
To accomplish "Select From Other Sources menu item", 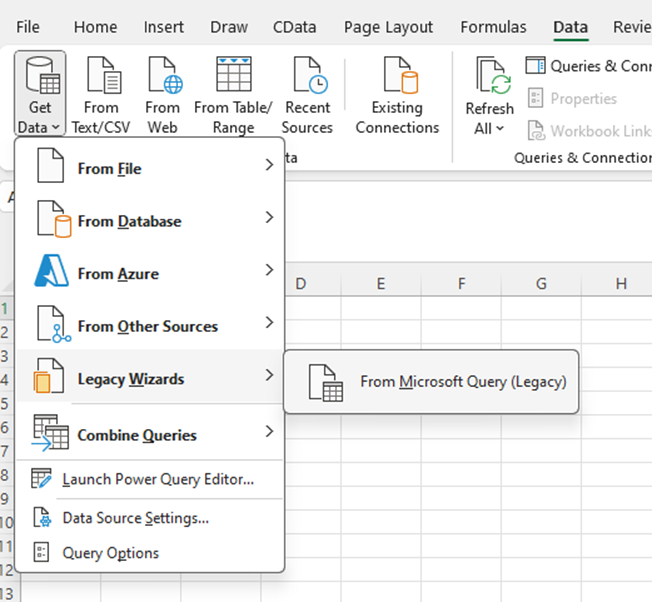I will coord(147,326).
